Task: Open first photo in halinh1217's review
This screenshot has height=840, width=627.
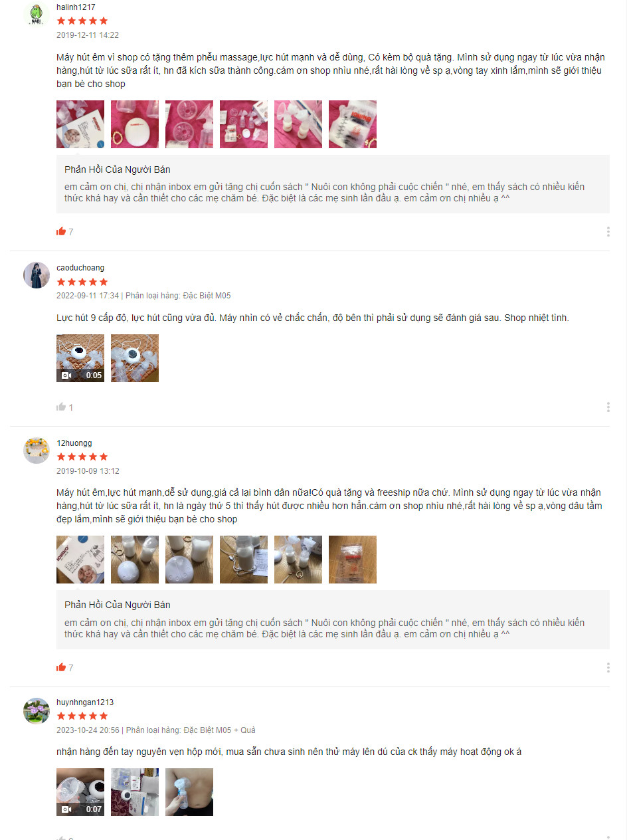Action: tap(80, 124)
